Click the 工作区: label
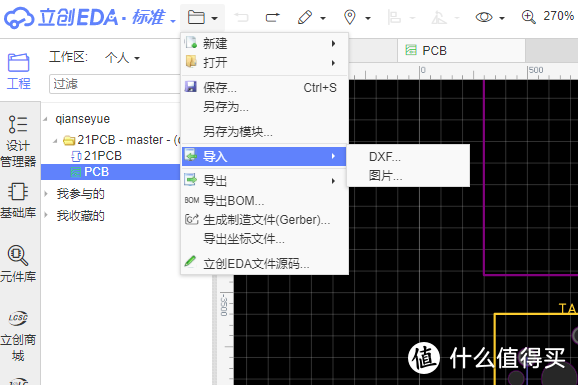The width and height of the screenshot is (578, 385). 68,57
